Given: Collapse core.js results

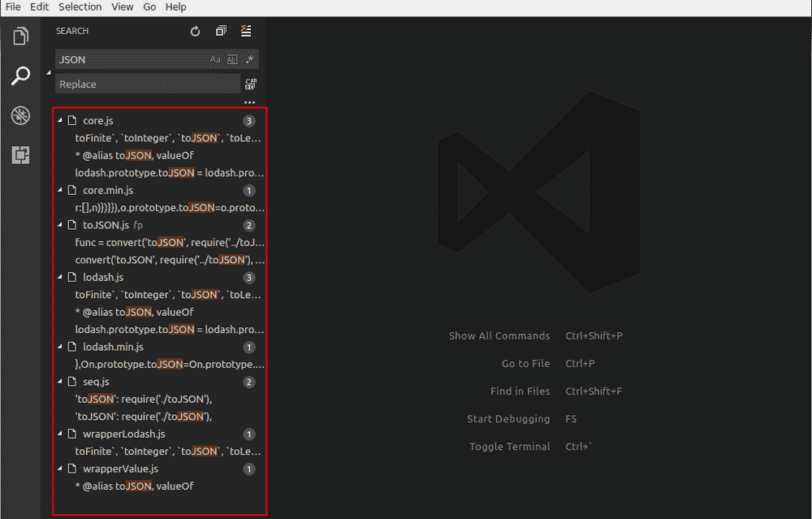Looking at the screenshot, I should (60, 120).
